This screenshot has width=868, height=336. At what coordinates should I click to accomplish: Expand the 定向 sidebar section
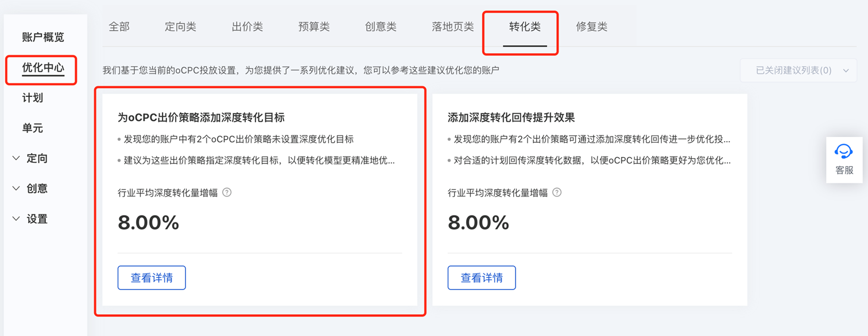click(x=30, y=158)
